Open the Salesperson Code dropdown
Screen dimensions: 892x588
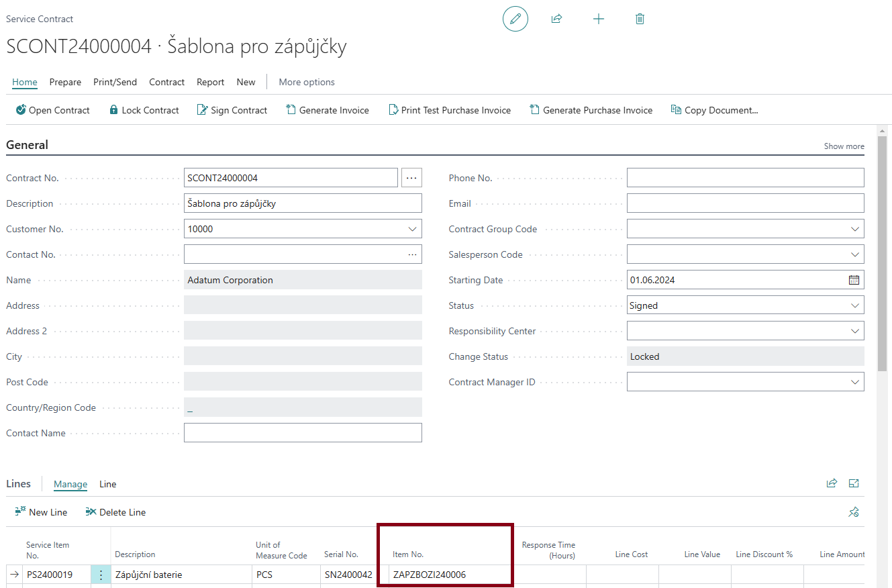tap(854, 254)
